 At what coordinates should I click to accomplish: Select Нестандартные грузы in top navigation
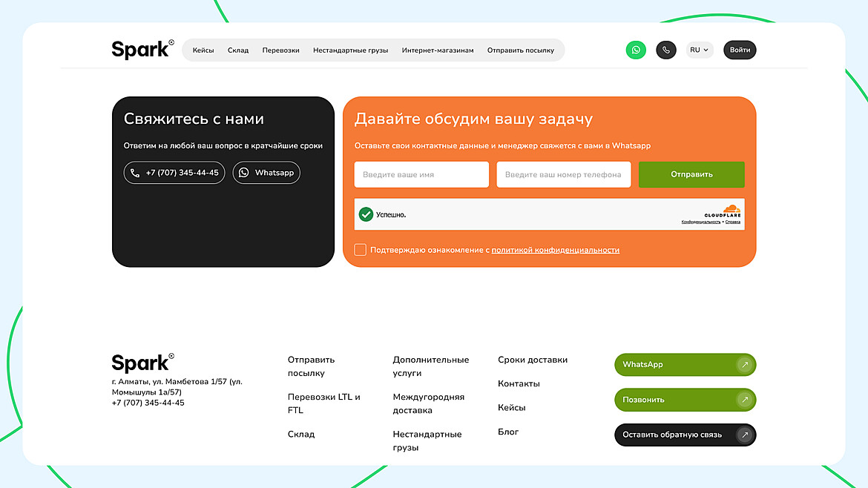click(x=350, y=50)
